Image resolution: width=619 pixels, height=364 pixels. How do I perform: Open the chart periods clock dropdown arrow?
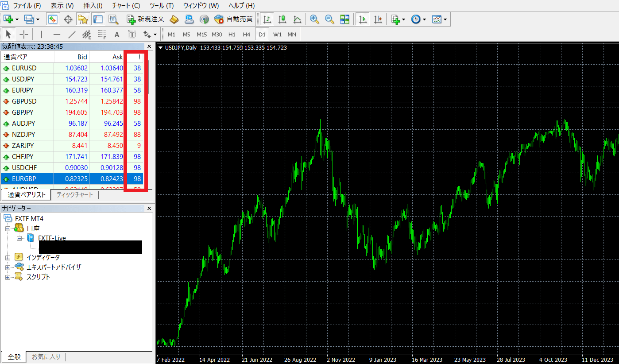click(x=424, y=19)
